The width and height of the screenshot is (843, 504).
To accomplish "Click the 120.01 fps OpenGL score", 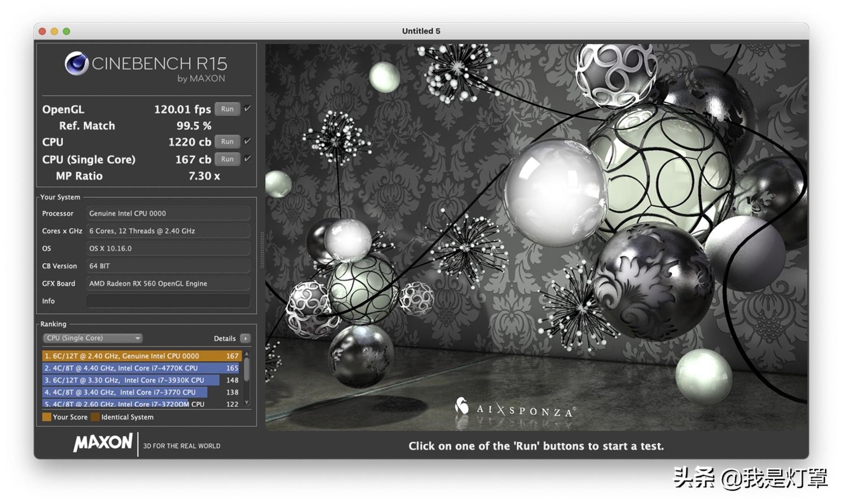I will tap(183, 109).
